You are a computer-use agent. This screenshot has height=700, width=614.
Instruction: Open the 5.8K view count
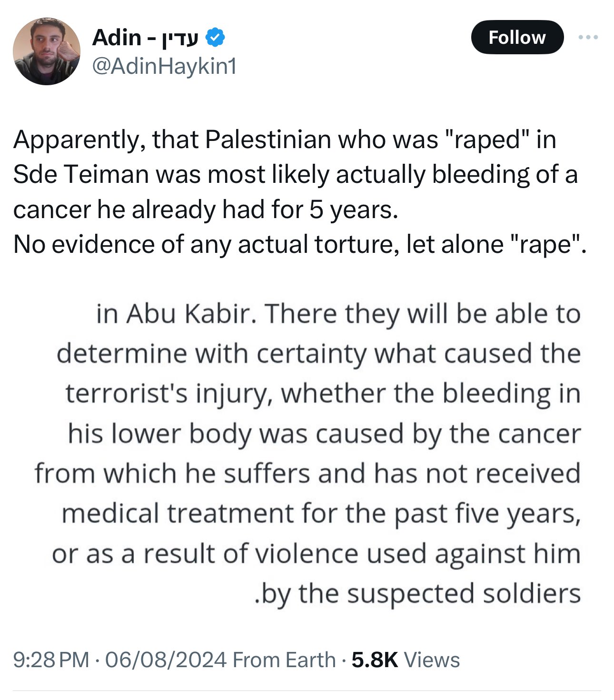375,660
